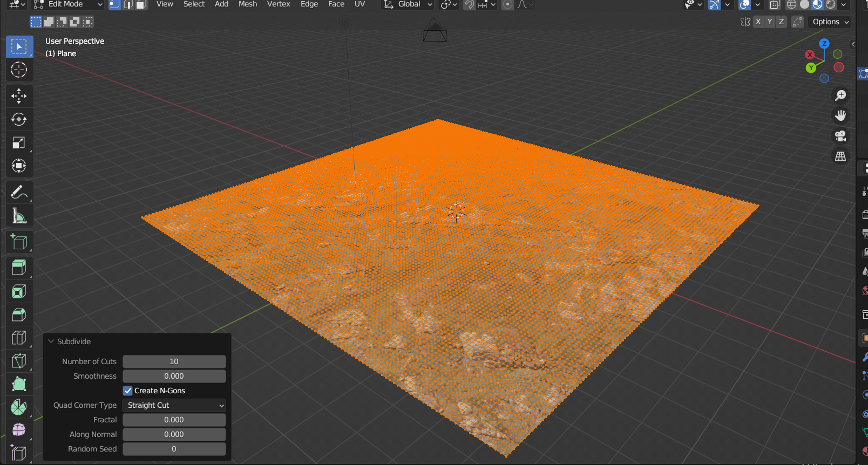
Task: Adjust the Along Normal slider
Action: click(x=174, y=434)
